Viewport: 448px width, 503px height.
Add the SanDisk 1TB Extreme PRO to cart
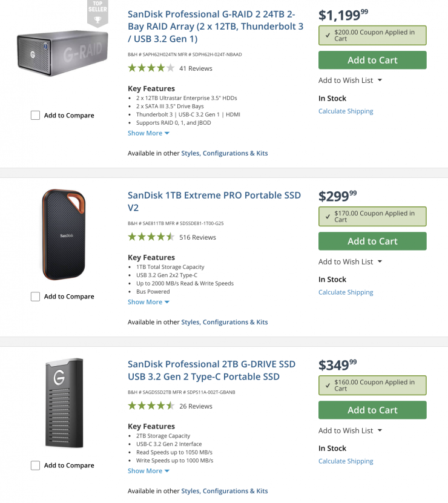(x=372, y=241)
